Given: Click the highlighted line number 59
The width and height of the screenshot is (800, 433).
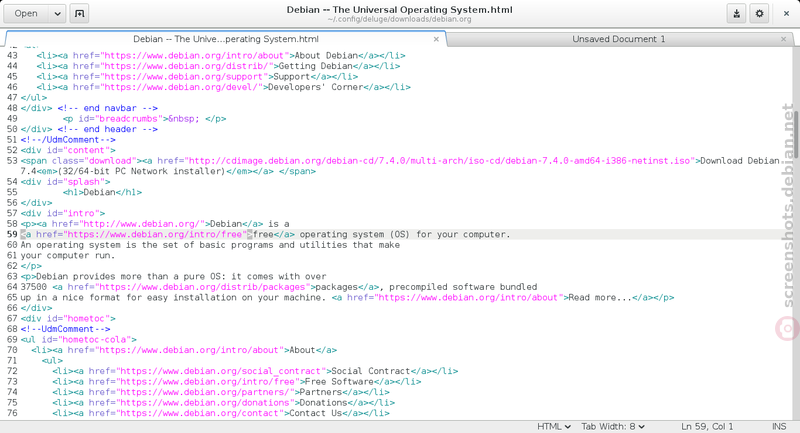Looking at the screenshot, I should [12, 235].
